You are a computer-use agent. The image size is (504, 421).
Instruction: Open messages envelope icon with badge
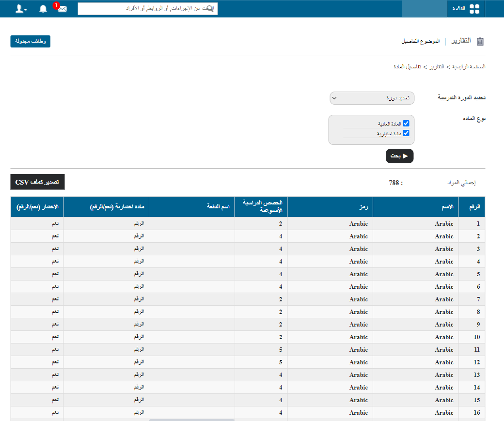click(x=62, y=9)
